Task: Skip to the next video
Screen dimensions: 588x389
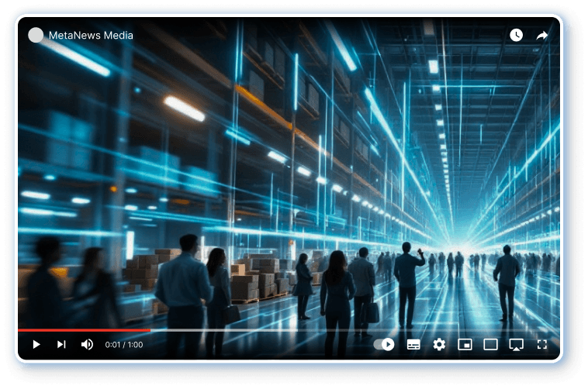Action: click(61, 344)
